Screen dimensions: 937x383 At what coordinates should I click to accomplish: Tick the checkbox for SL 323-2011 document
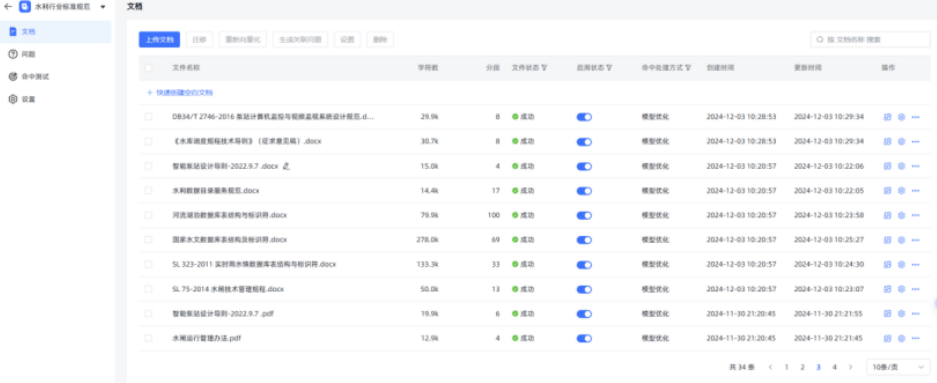click(148, 264)
